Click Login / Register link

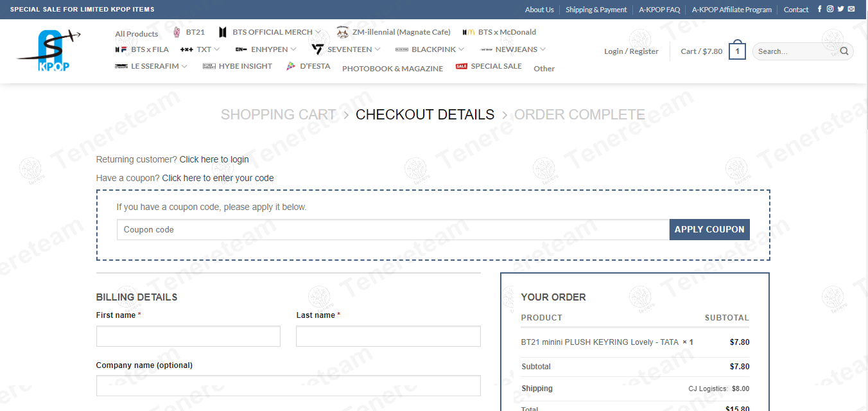pos(631,51)
